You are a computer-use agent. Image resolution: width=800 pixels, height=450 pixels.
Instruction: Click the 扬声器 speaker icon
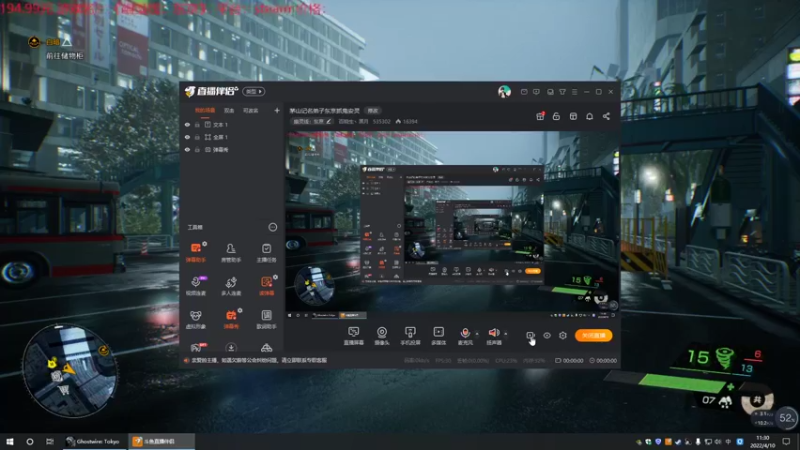click(x=493, y=333)
